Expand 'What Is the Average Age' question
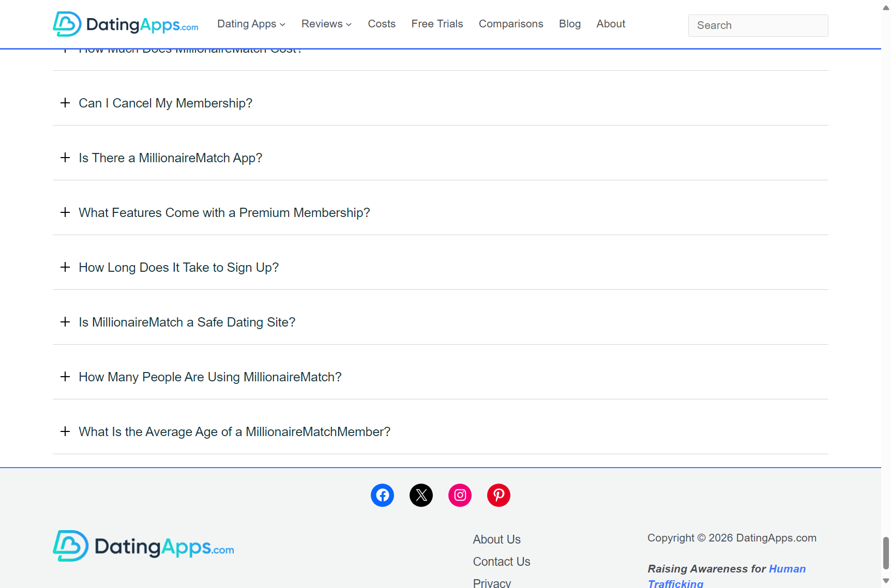Screen dimensions: 891x588 [441, 432]
